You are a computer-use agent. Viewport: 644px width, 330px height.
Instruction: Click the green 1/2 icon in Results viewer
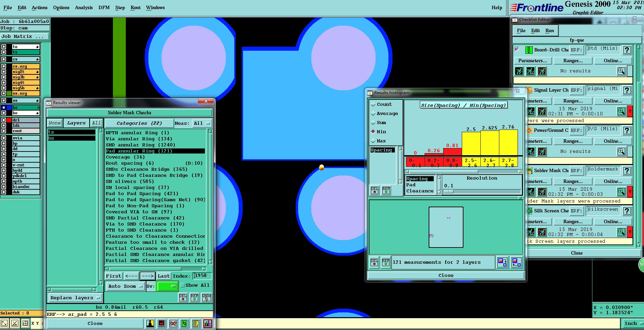click(x=184, y=324)
